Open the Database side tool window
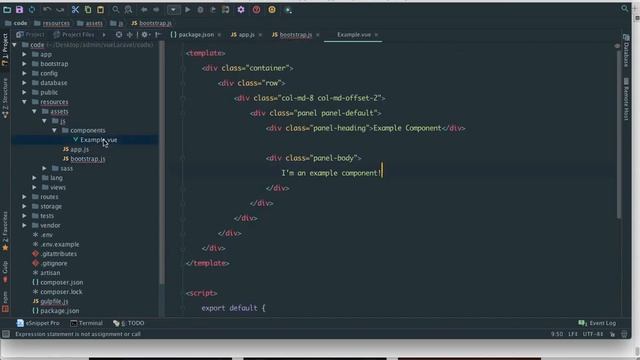This screenshot has height=360, width=640. pos(626,51)
